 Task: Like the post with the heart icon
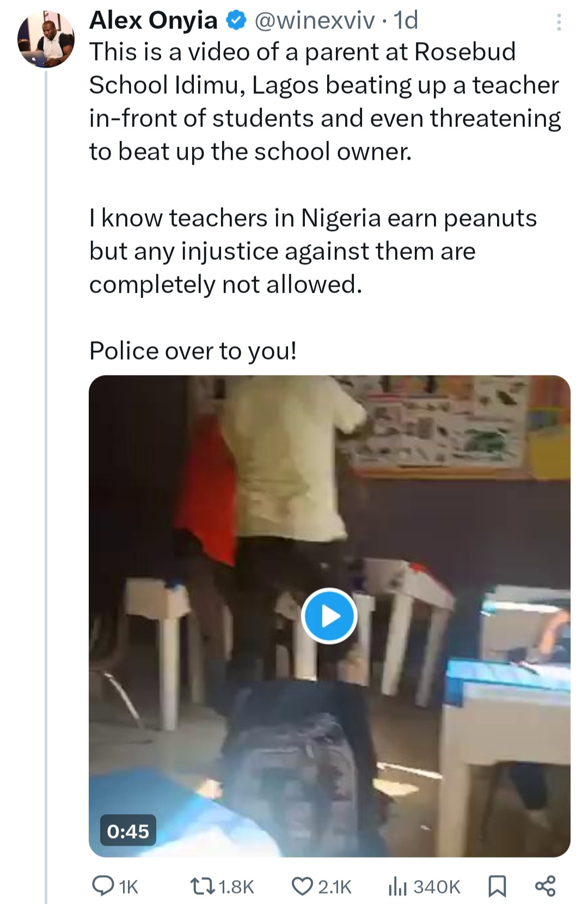click(302, 886)
